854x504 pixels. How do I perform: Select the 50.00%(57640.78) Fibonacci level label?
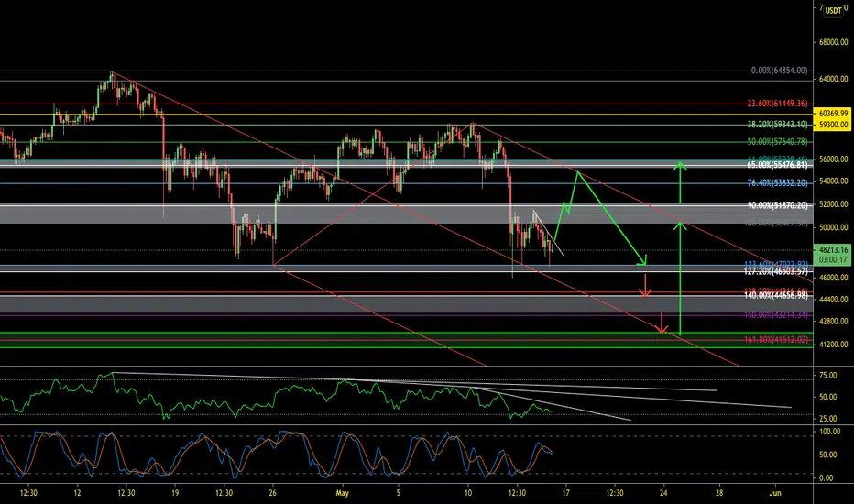(777, 142)
